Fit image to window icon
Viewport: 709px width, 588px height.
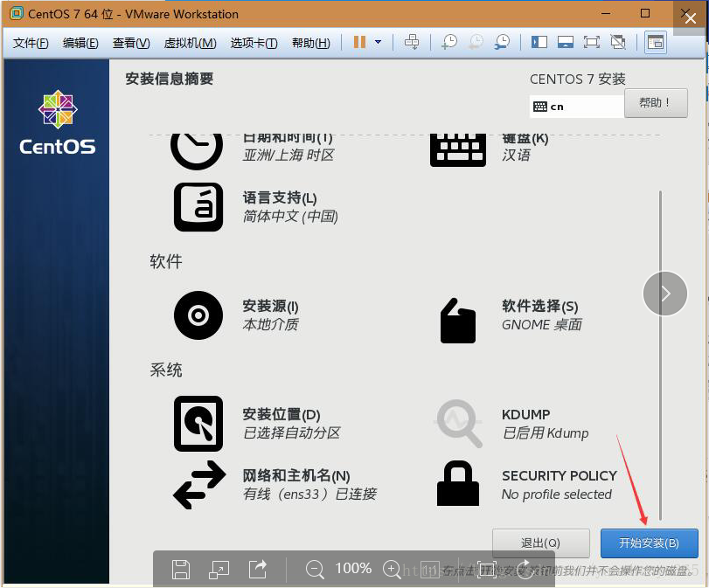click(x=487, y=569)
